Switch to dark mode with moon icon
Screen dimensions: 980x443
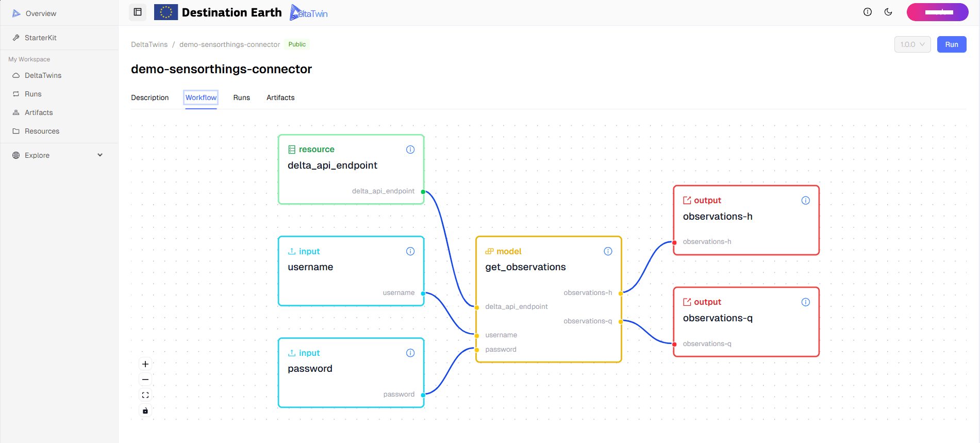coord(888,12)
